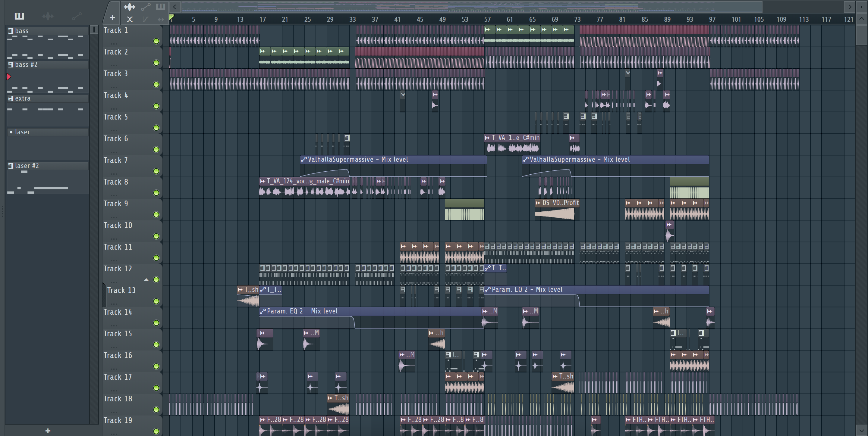
Task: Click the red play marker beside bass #2
Action: pos(9,77)
